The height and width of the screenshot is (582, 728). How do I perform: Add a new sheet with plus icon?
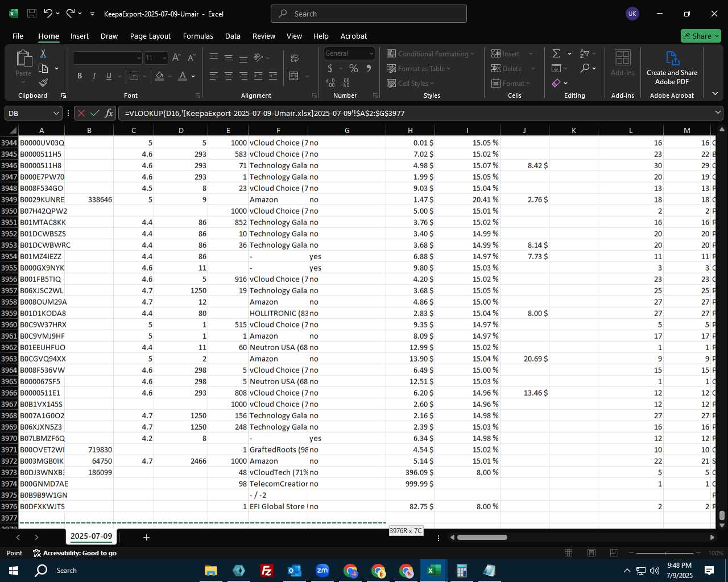(146, 537)
